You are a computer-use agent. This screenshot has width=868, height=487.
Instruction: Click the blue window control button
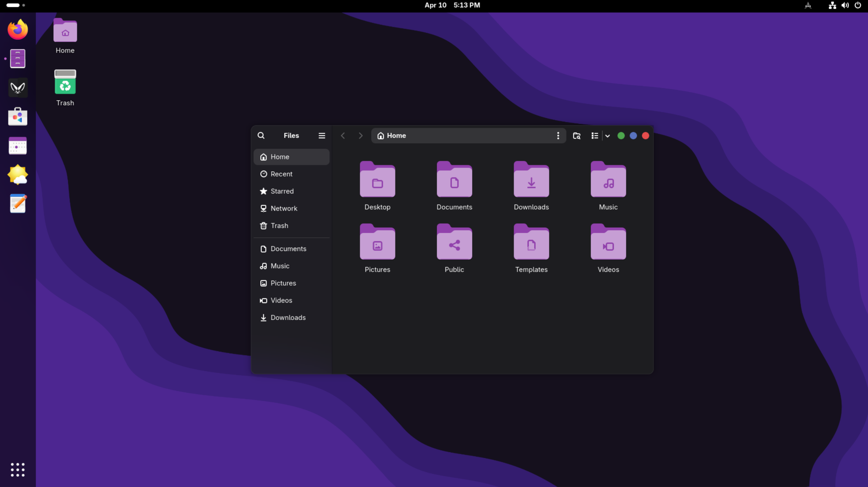[633, 136]
